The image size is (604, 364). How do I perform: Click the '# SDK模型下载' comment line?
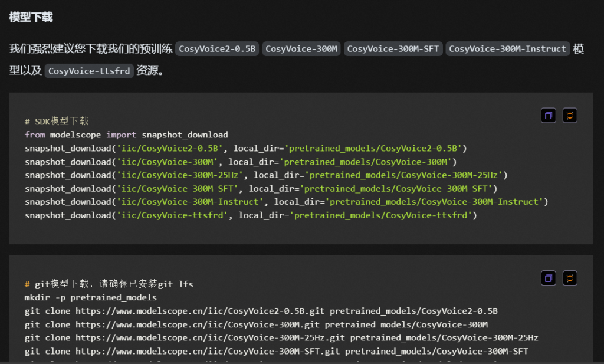click(x=57, y=122)
